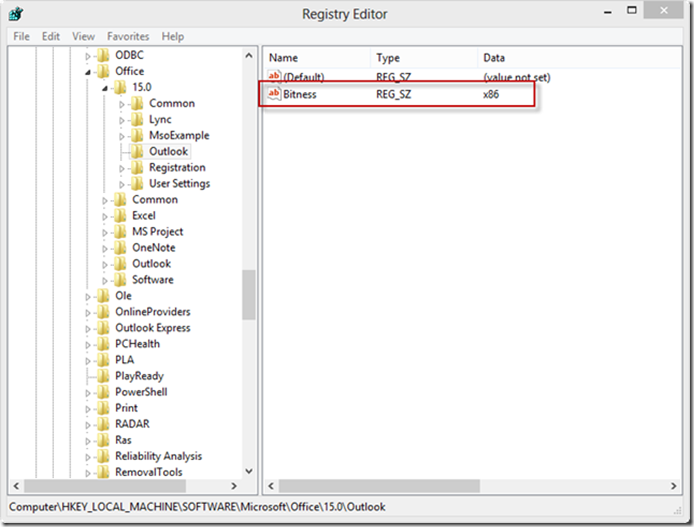This screenshot has height=527, width=694.
Task: Click the tree pane scroll down arrow
Action: 249,471
